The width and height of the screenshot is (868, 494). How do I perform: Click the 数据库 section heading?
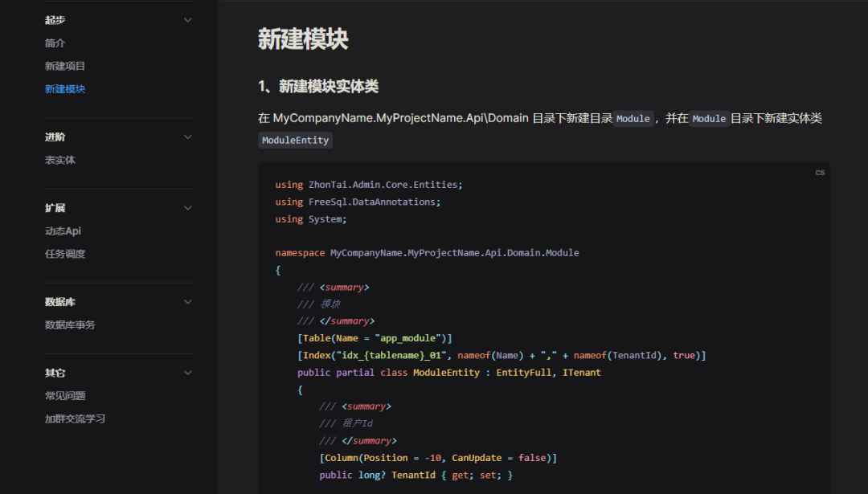(59, 301)
